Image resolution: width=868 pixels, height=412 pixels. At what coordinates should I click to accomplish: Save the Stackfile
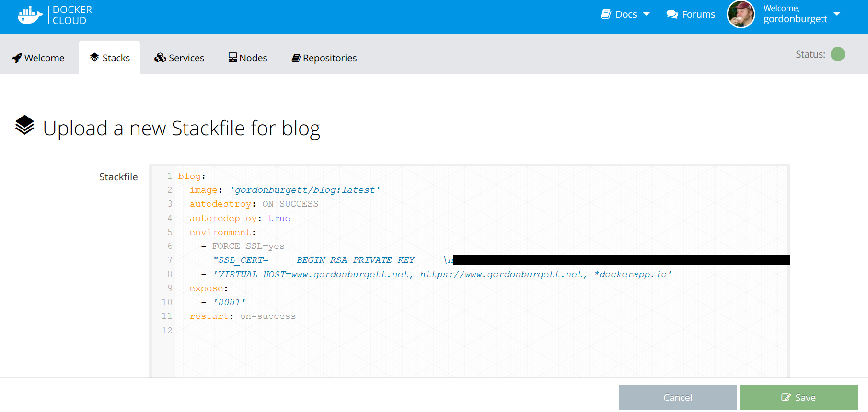click(x=799, y=398)
